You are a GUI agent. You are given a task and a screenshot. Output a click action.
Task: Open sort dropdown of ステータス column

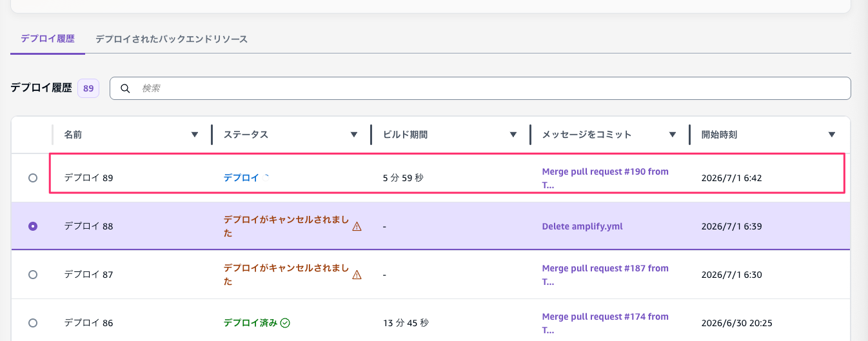click(x=354, y=135)
